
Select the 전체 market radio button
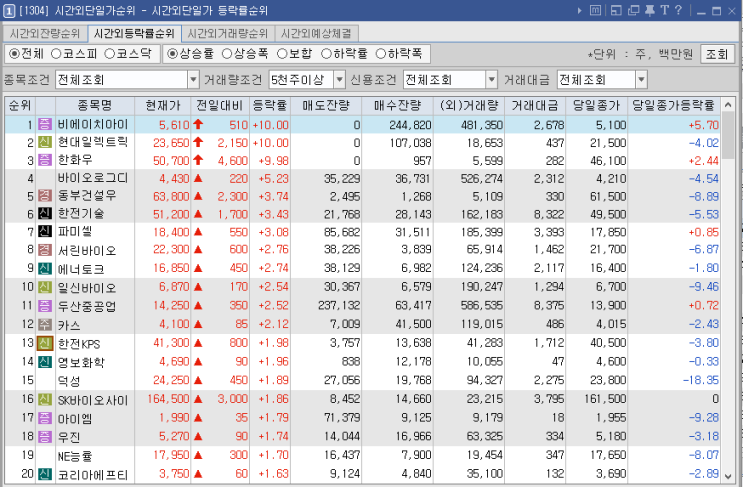tap(15, 54)
